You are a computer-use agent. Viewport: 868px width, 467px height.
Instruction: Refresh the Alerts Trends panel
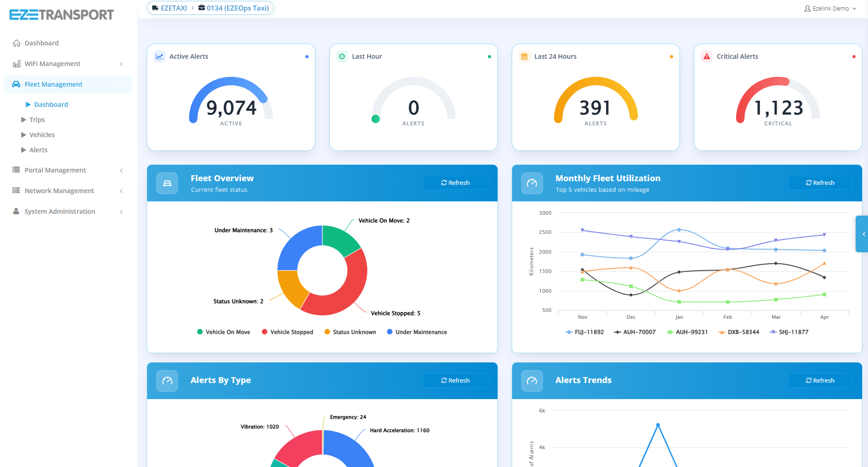(x=820, y=380)
